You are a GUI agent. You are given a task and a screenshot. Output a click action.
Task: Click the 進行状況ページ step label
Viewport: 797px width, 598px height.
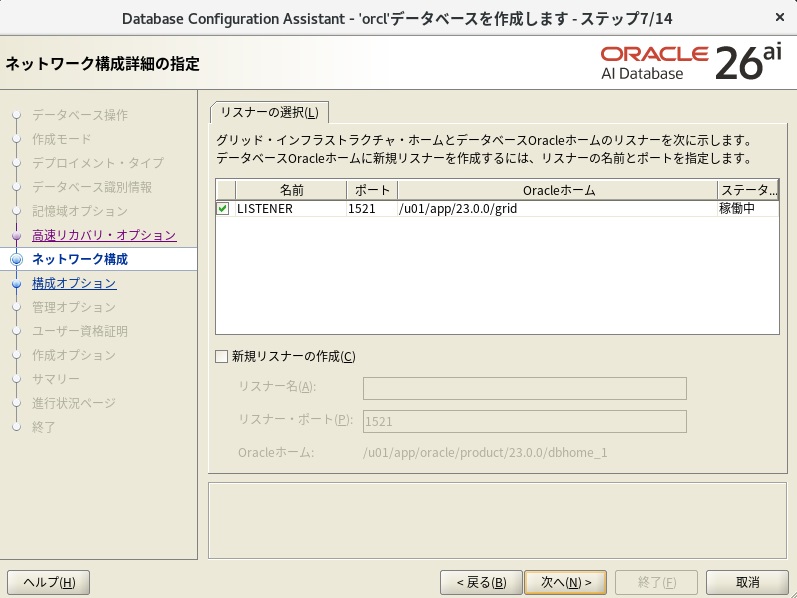[x=74, y=403]
